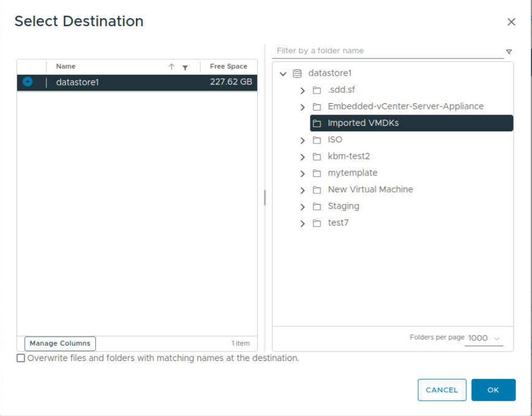Click the Name column sort arrow
Viewport: 532px width, 416px height.
[x=172, y=67]
